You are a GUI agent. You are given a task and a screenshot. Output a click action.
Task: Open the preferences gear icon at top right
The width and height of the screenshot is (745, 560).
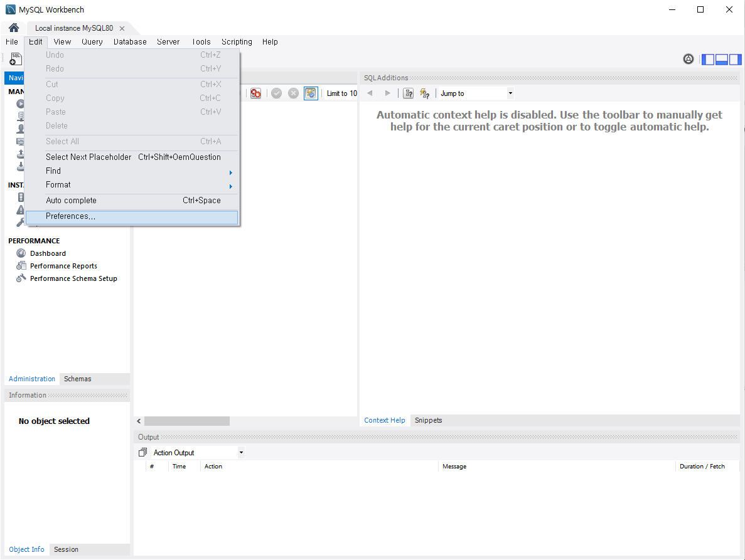point(689,59)
